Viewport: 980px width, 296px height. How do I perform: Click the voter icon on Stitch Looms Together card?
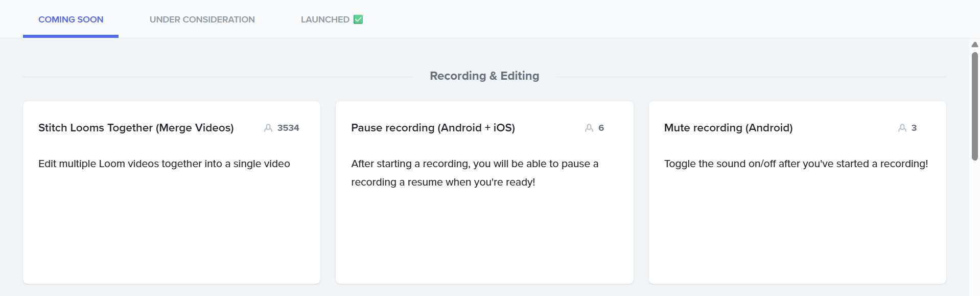click(x=268, y=128)
